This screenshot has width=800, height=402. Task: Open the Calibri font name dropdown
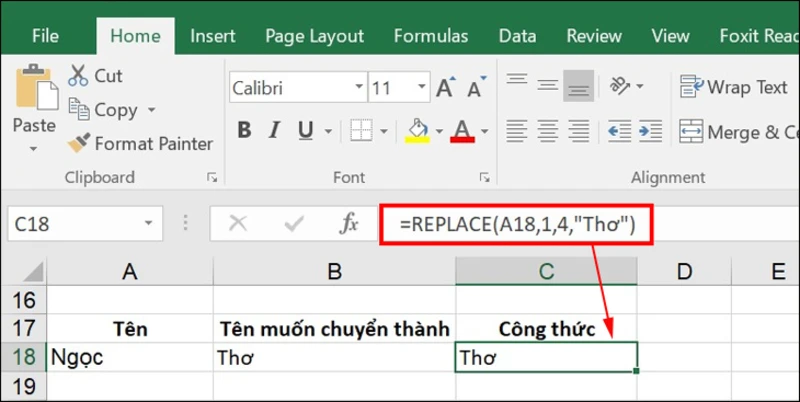click(x=360, y=87)
